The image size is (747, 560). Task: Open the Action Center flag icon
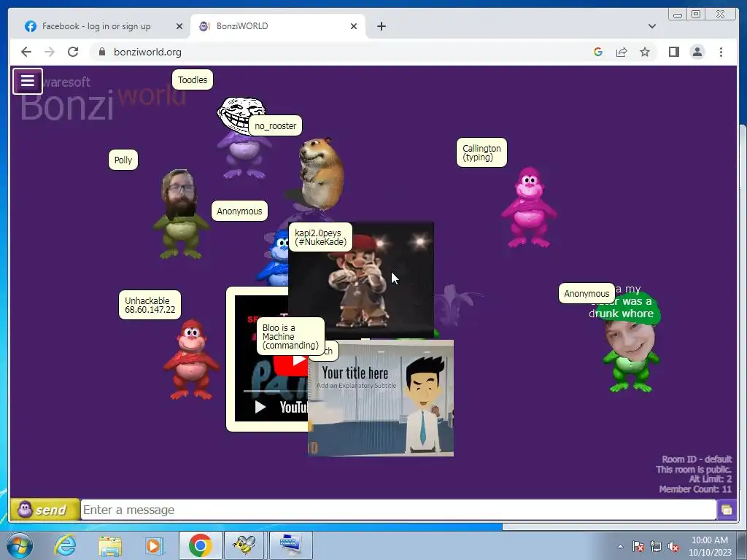pyautogui.click(x=638, y=547)
